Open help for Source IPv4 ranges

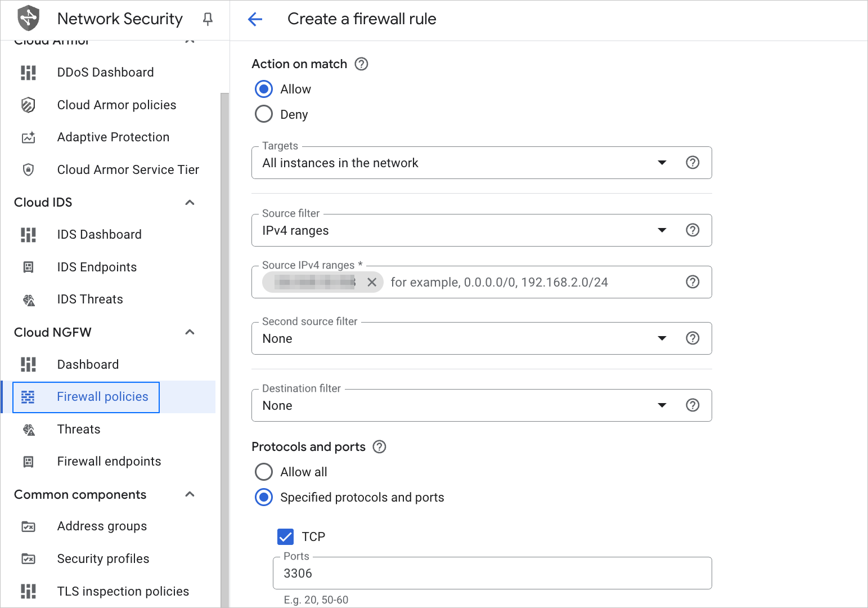tap(692, 282)
